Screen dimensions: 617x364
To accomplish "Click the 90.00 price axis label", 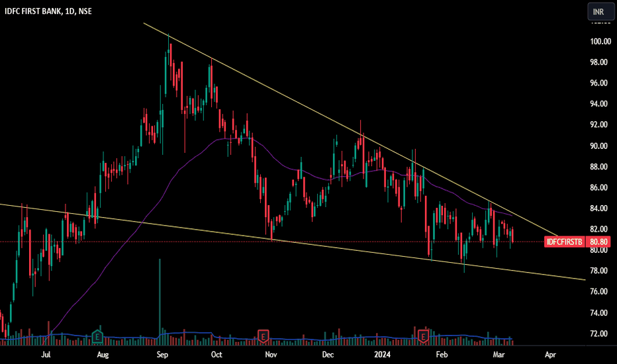I will (x=599, y=146).
